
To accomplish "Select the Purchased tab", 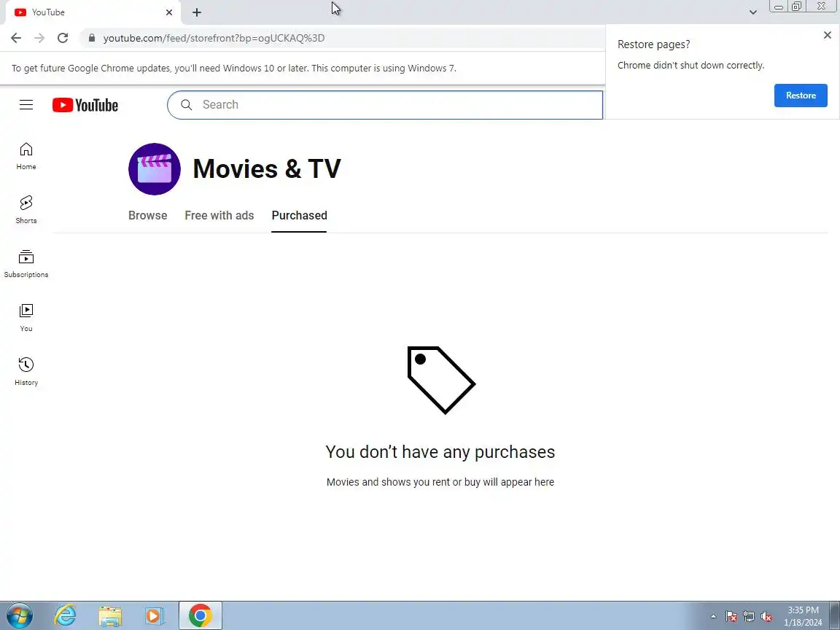I will (299, 215).
